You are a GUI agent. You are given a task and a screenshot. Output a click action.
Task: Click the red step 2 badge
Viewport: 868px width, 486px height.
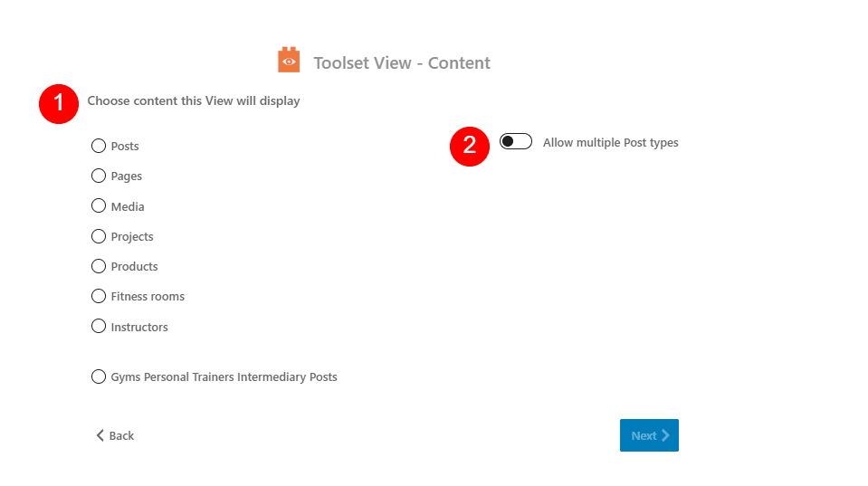470,145
